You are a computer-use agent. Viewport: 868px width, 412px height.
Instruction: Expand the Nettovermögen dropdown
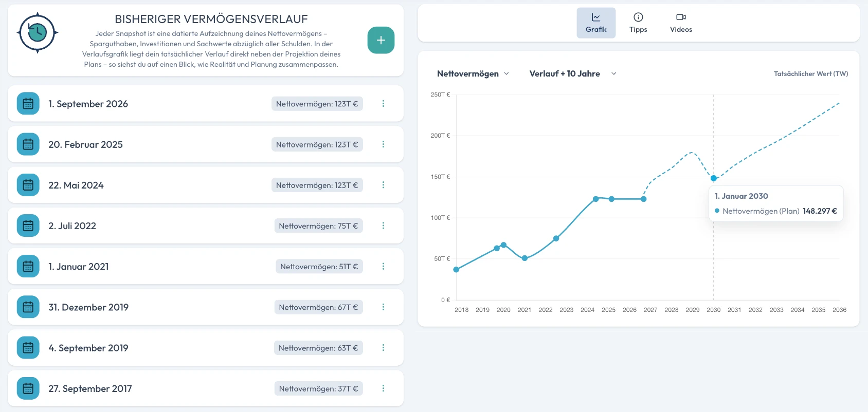(x=473, y=73)
